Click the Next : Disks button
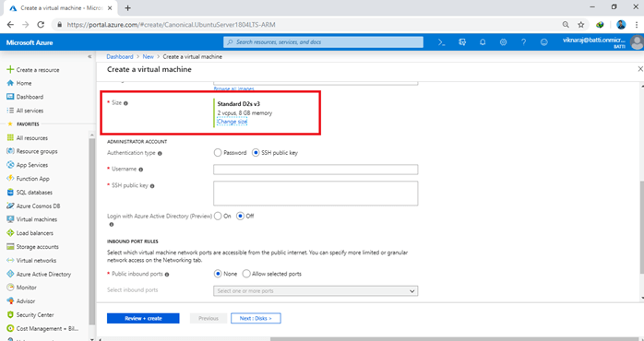This screenshot has height=341, width=644. point(256,319)
